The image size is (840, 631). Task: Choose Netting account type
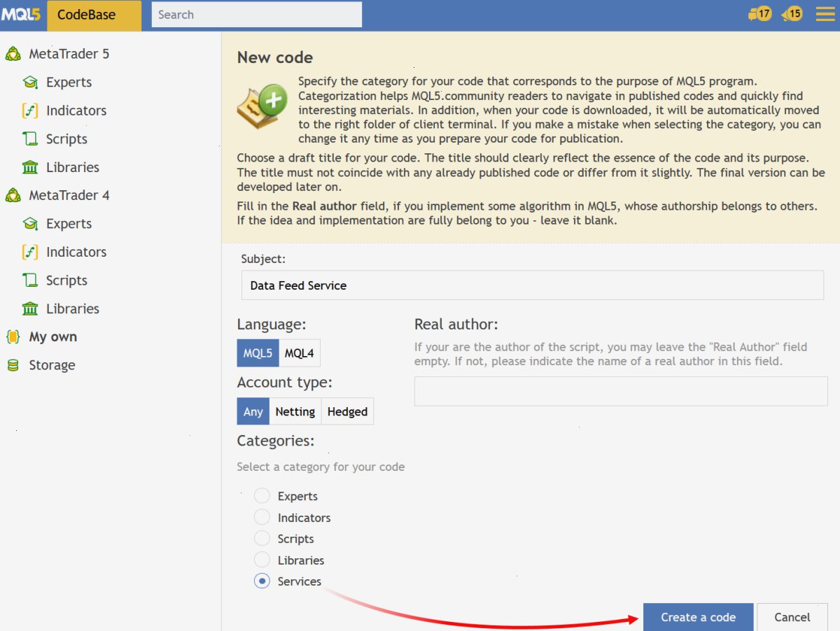click(295, 411)
